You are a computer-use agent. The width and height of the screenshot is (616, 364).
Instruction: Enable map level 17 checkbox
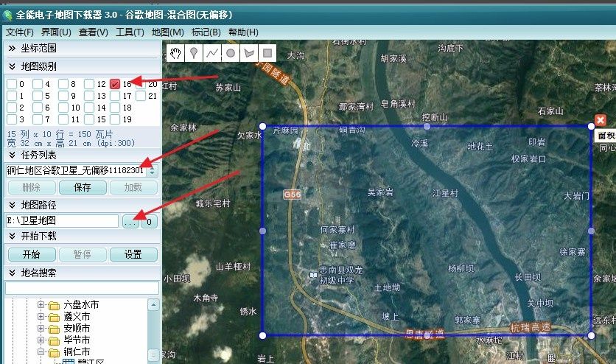click(115, 96)
